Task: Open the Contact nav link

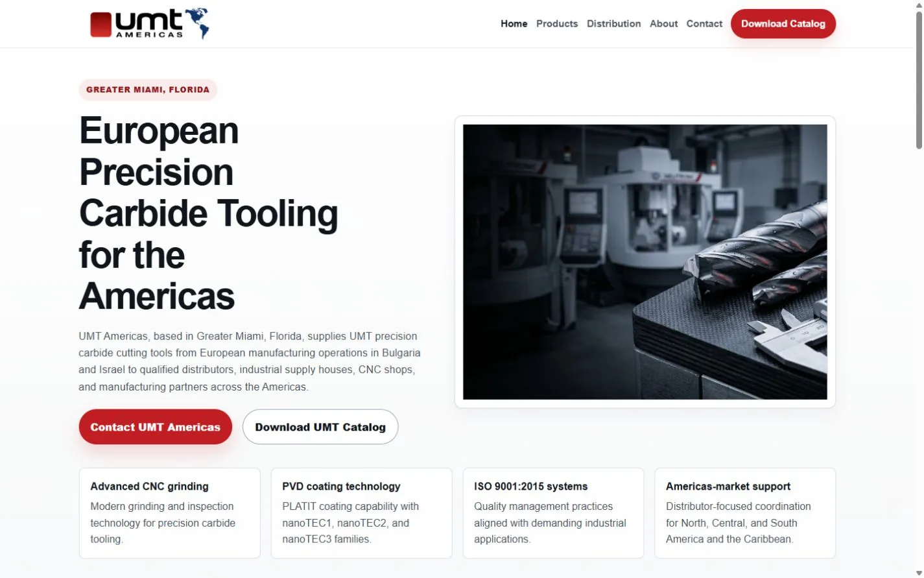Action: [x=704, y=23]
